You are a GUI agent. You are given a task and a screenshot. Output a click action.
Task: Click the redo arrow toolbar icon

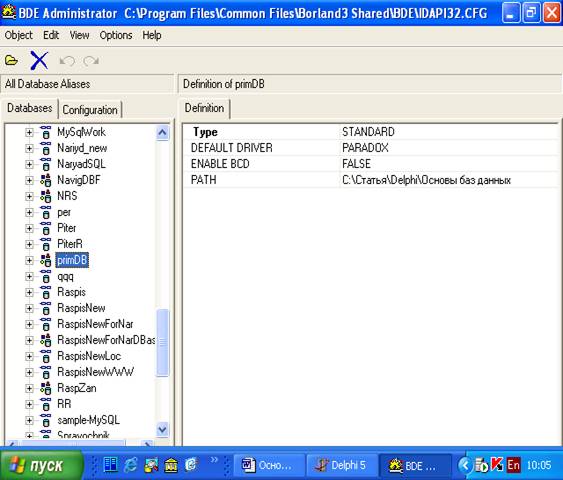click(x=91, y=61)
